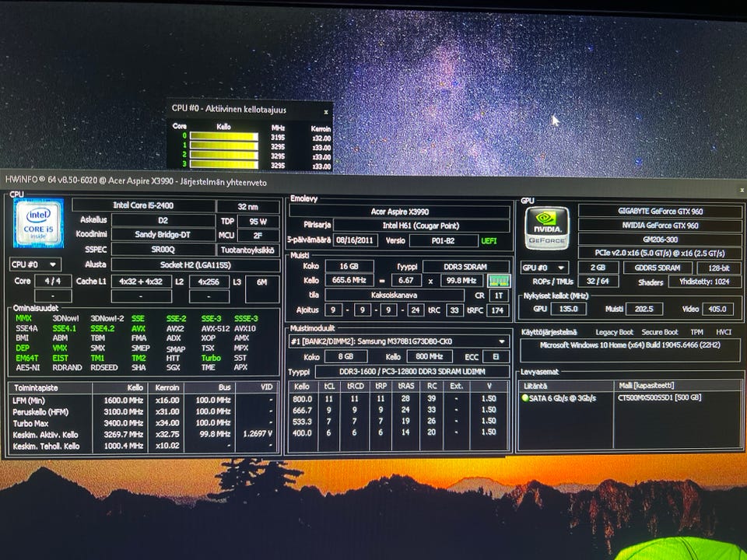Click the tRCD column header in memory table

pos(355,387)
